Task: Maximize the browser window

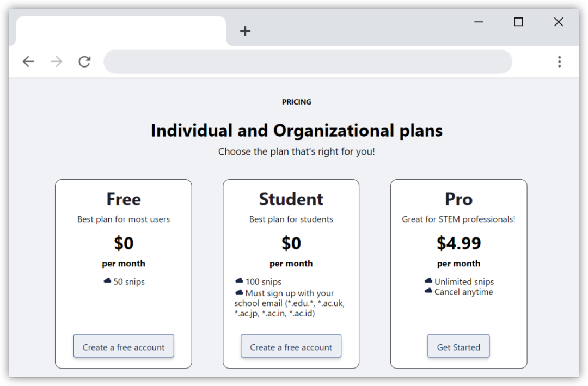Action: coord(518,22)
